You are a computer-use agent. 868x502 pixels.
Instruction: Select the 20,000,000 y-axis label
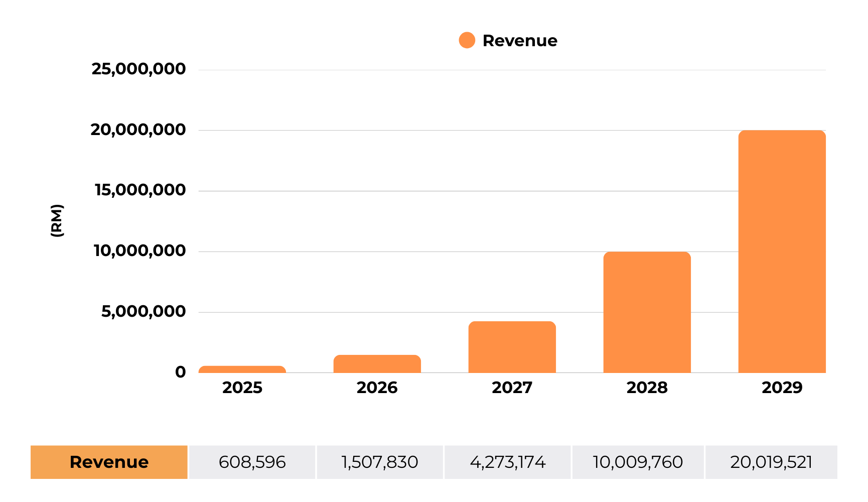click(x=138, y=130)
